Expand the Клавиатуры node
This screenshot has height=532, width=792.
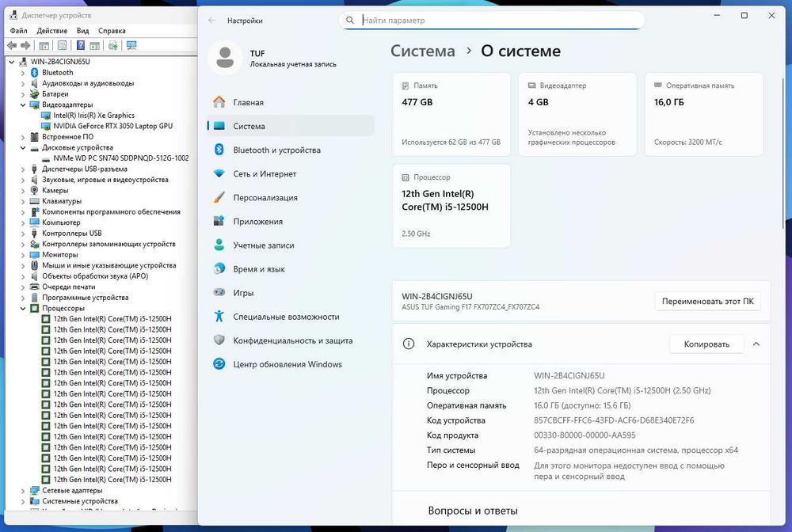click(x=23, y=201)
